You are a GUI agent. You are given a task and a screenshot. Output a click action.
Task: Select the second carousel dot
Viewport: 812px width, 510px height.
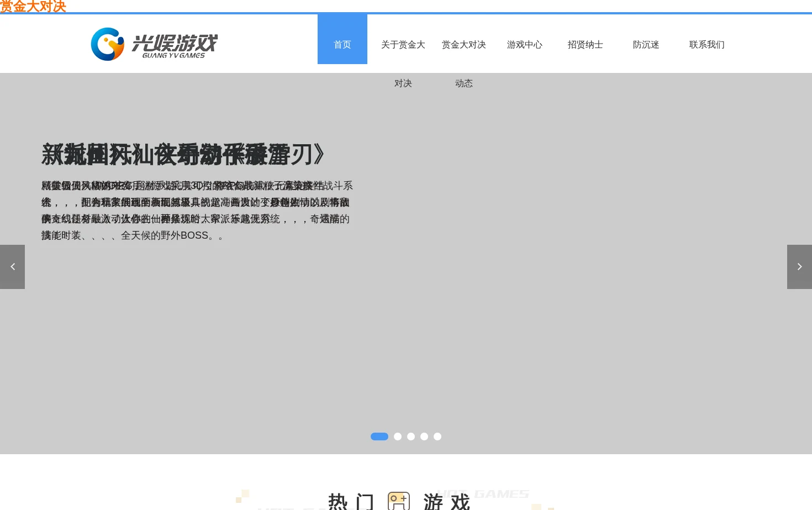398,437
